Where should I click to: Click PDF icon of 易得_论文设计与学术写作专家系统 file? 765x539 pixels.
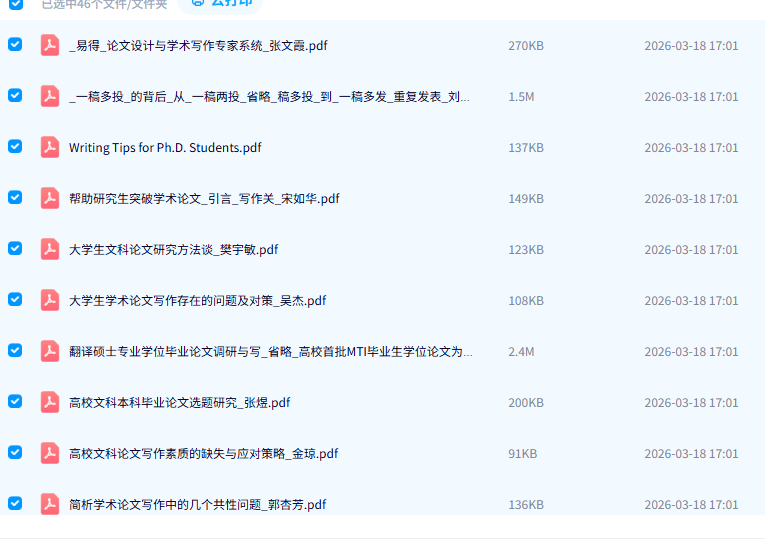coord(50,45)
